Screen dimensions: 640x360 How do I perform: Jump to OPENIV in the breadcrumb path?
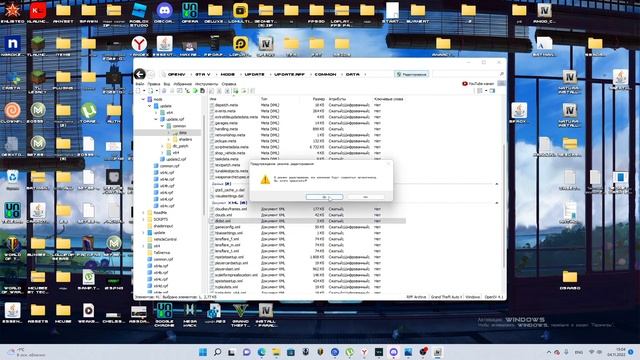click(x=176, y=74)
